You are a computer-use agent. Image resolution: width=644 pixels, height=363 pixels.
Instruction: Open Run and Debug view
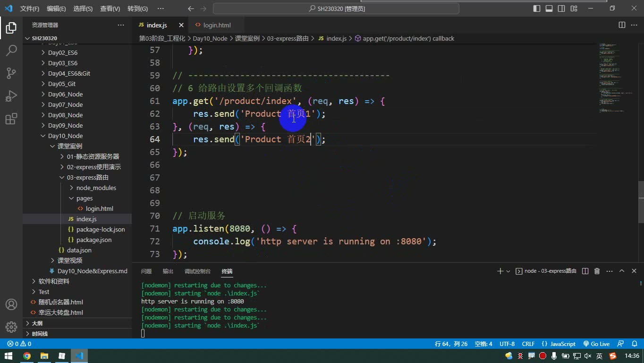click(11, 95)
